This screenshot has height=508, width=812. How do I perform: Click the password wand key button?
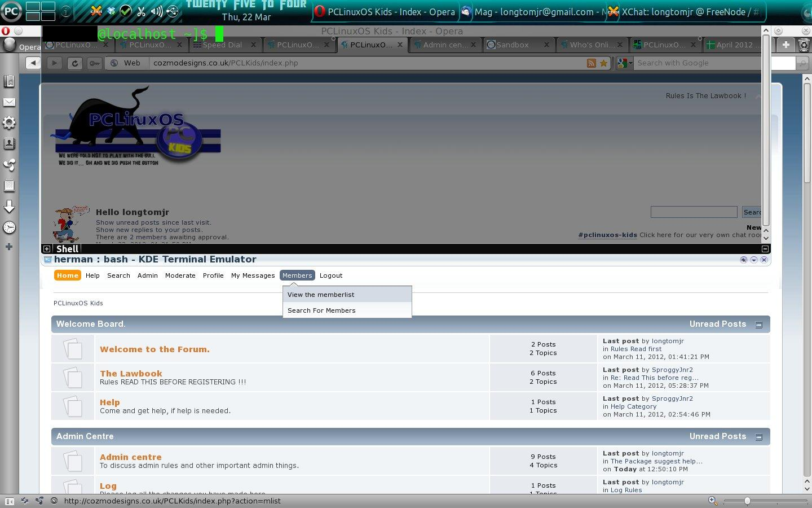point(94,63)
